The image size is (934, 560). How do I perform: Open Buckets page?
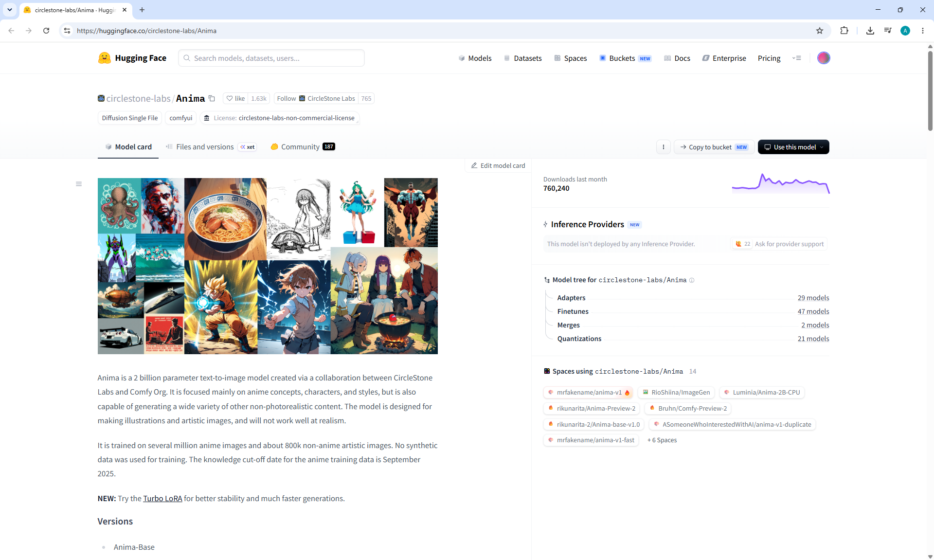(x=625, y=58)
